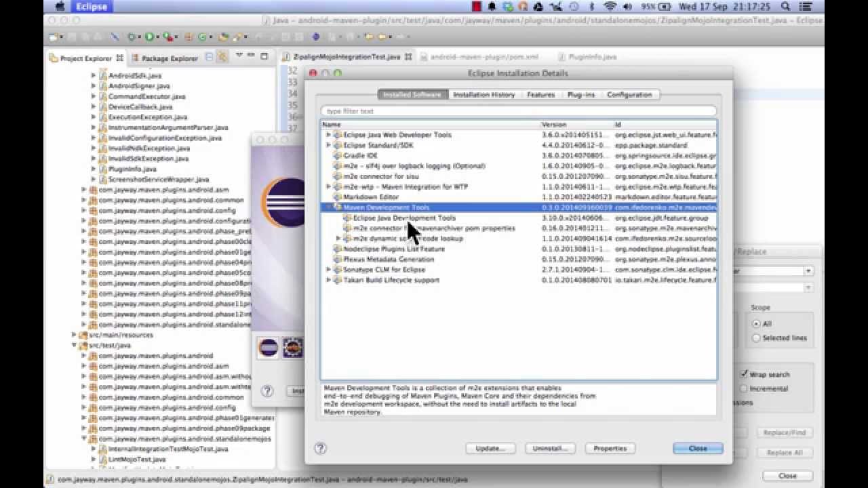Expand m2e dynamic sourcecode lookup

point(338,239)
